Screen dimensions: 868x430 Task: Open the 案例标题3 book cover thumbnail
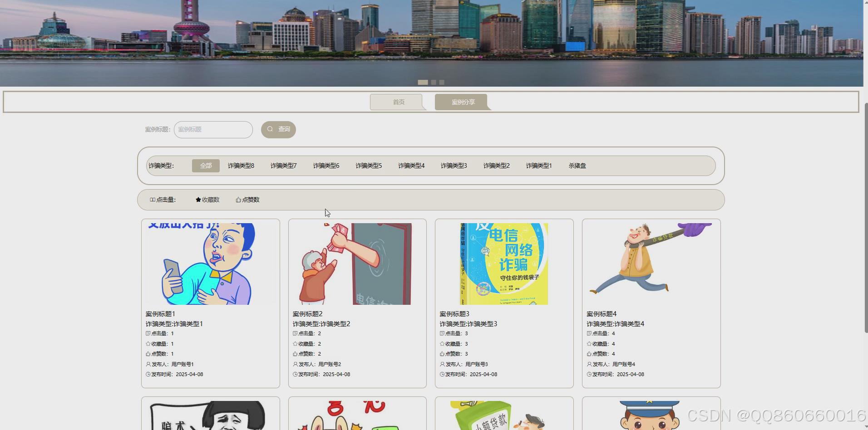(x=504, y=264)
